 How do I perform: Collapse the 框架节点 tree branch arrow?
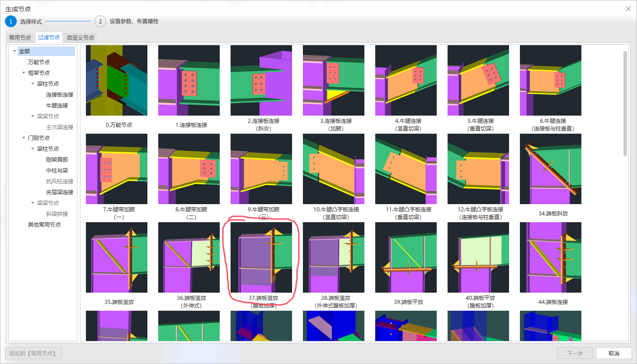(x=24, y=73)
